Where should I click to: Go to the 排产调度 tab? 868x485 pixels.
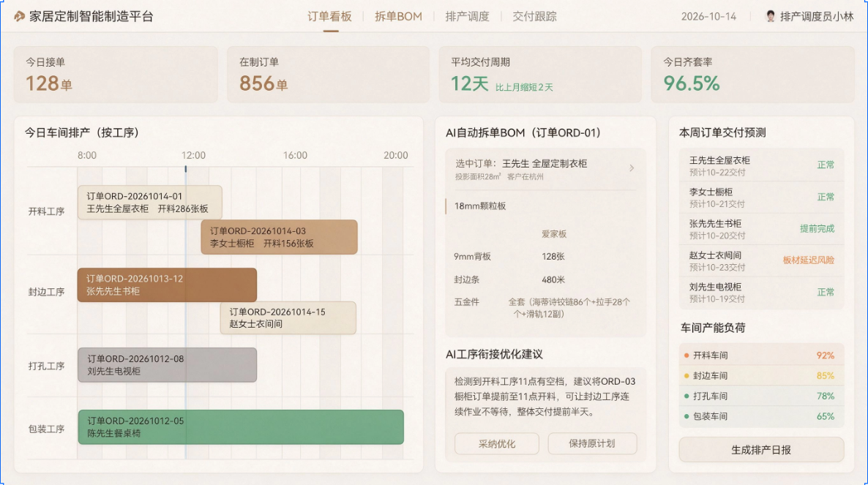pyautogui.click(x=467, y=17)
